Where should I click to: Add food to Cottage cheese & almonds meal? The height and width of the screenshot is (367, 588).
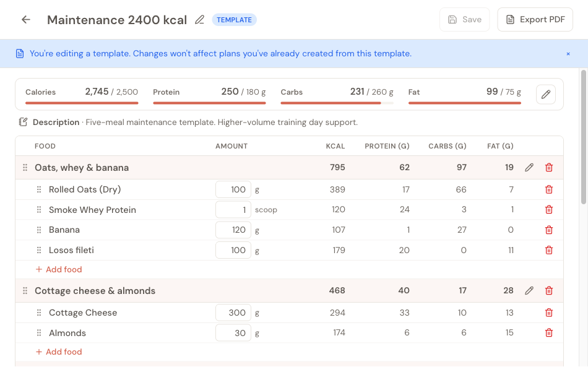[x=59, y=352]
